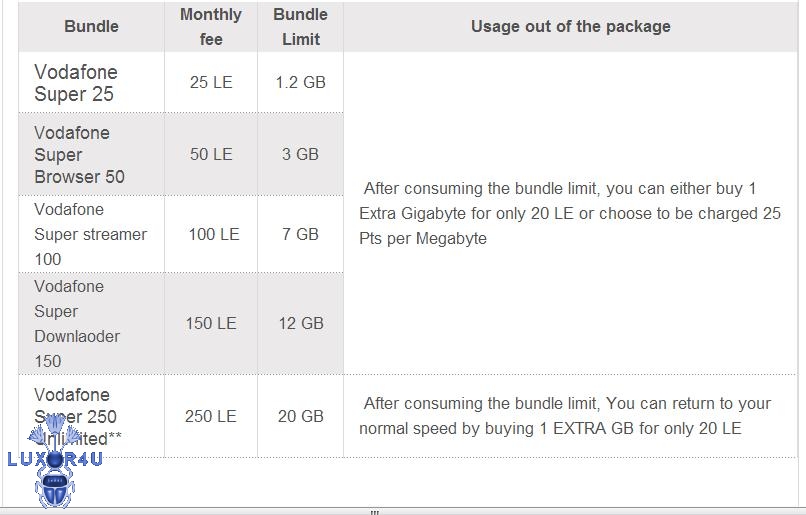Select the 12 GB bundle limit cell
806x515 pixels.
301,323
